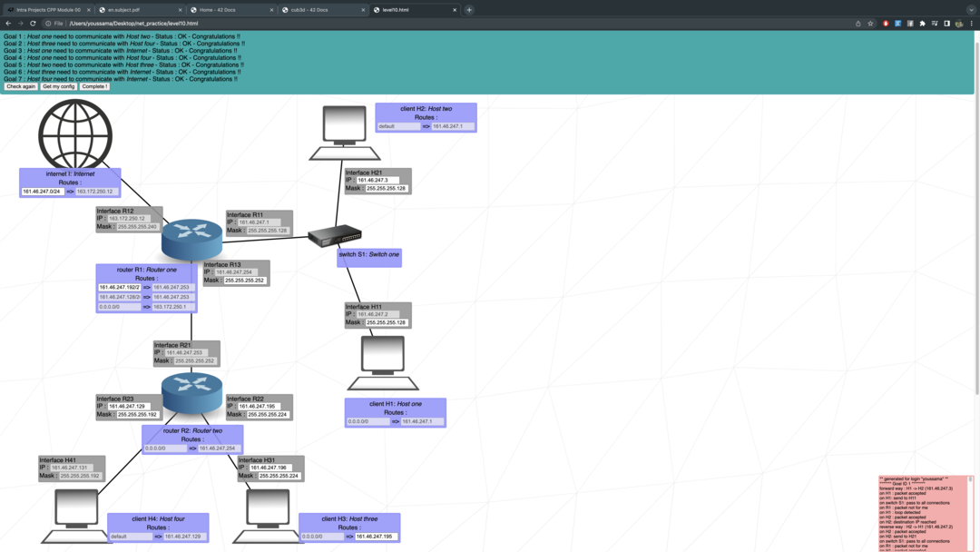Click the Internet globe icon

click(75, 134)
